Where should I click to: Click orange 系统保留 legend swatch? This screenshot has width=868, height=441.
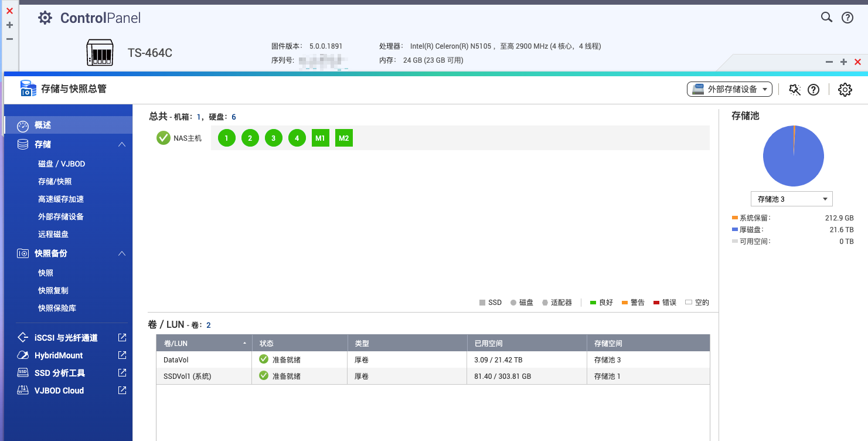tap(735, 218)
